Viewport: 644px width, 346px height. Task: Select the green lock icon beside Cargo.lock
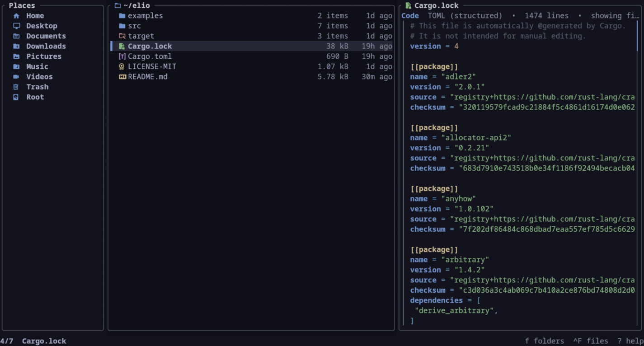pos(122,46)
